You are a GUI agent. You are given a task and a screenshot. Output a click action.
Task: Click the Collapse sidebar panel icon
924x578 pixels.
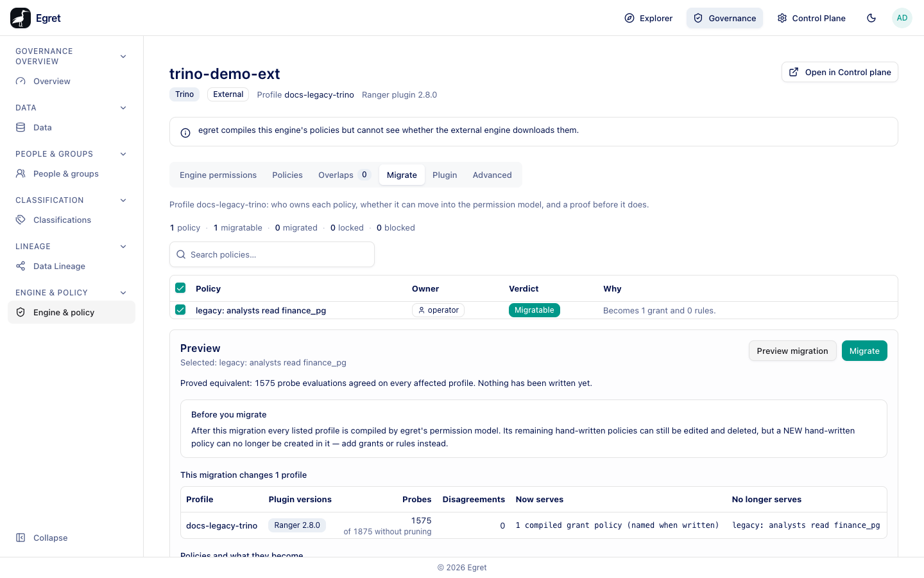tap(21, 538)
